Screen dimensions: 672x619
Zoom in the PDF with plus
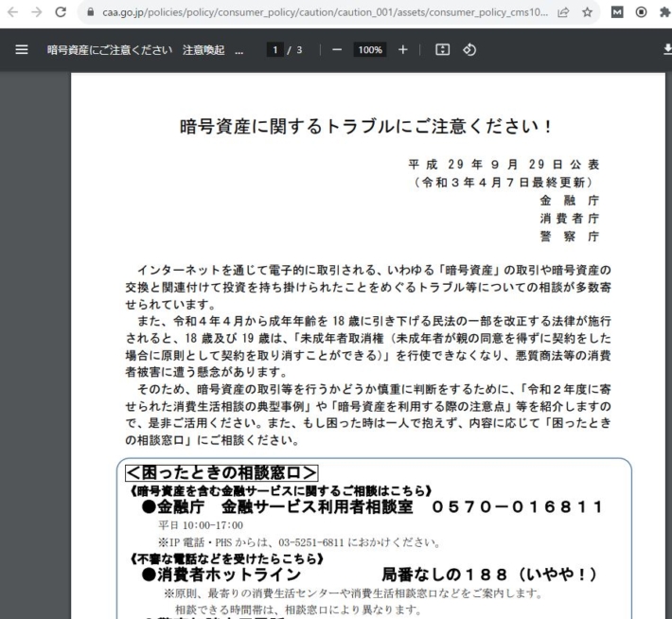pyautogui.click(x=402, y=50)
